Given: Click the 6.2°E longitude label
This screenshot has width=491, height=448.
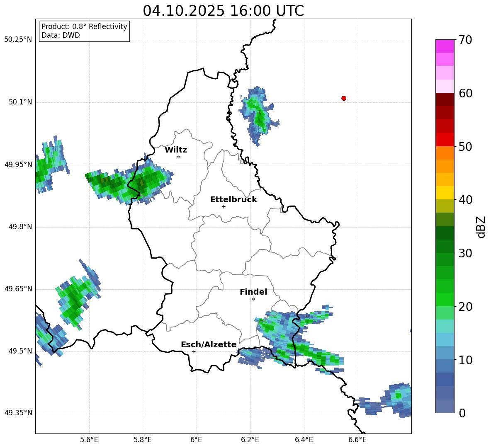Looking at the screenshot, I should 250,440.
